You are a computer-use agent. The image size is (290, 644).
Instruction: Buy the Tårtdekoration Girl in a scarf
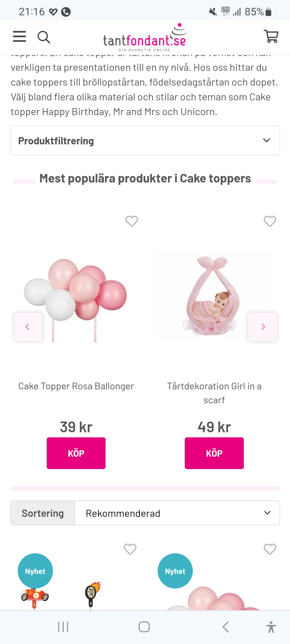(x=214, y=453)
